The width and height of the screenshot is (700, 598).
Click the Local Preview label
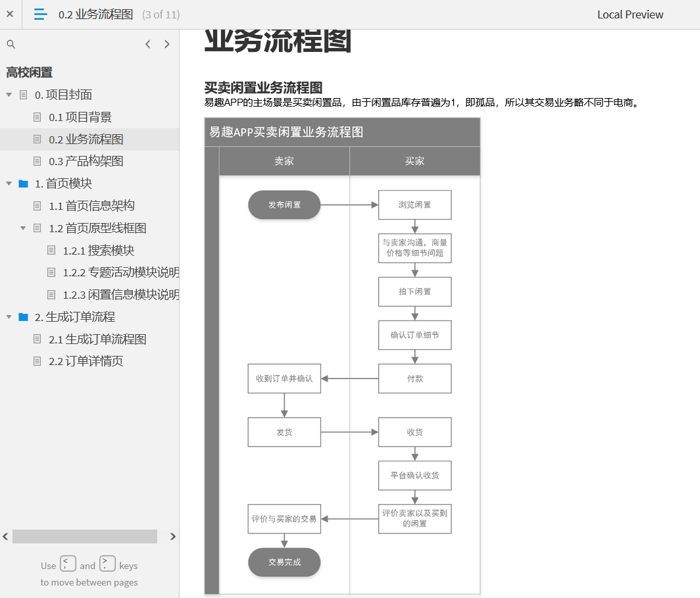(x=630, y=14)
